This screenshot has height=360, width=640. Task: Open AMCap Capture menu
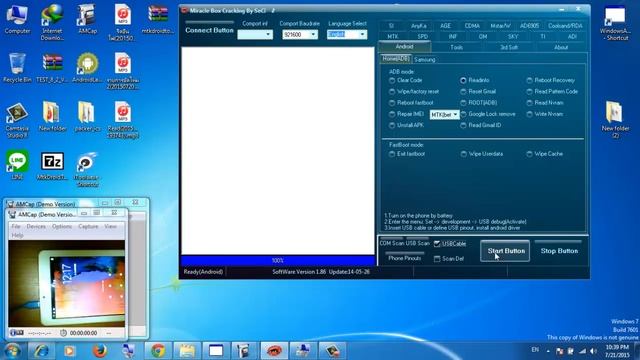point(88,227)
